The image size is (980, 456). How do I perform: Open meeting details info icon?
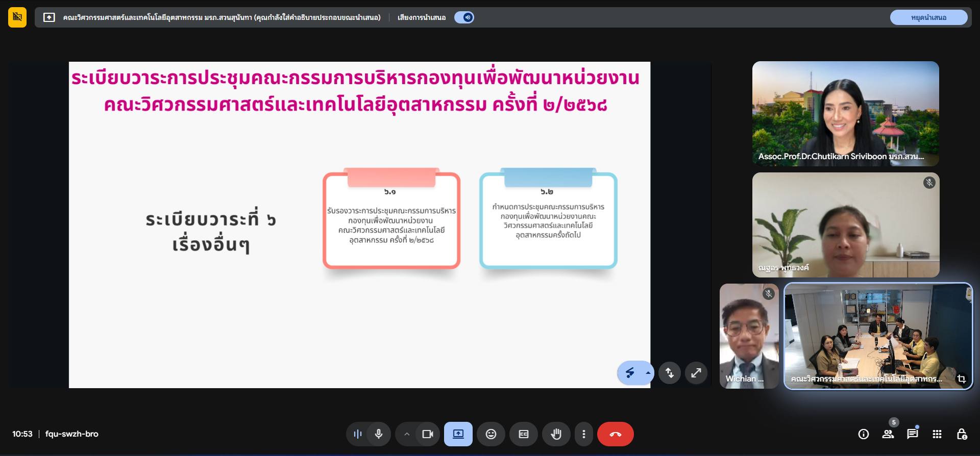point(863,434)
